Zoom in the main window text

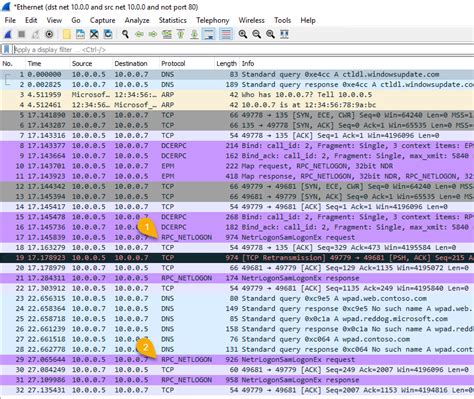point(243,34)
